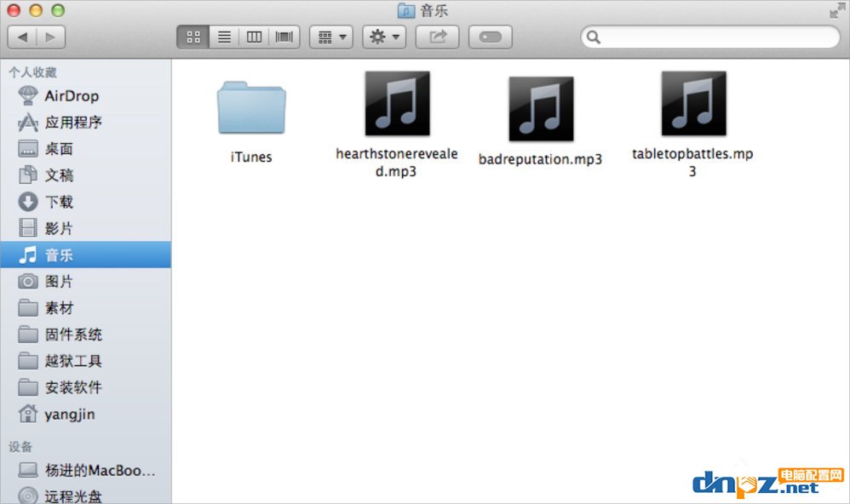Select 杨进的MacBoo… under devices
The width and height of the screenshot is (850, 504).
[86, 471]
